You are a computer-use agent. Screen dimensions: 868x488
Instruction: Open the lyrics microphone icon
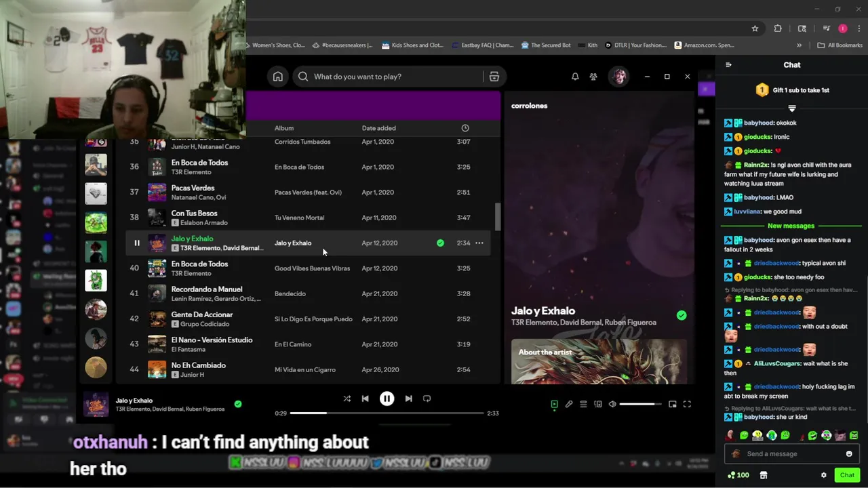pyautogui.click(x=569, y=404)
